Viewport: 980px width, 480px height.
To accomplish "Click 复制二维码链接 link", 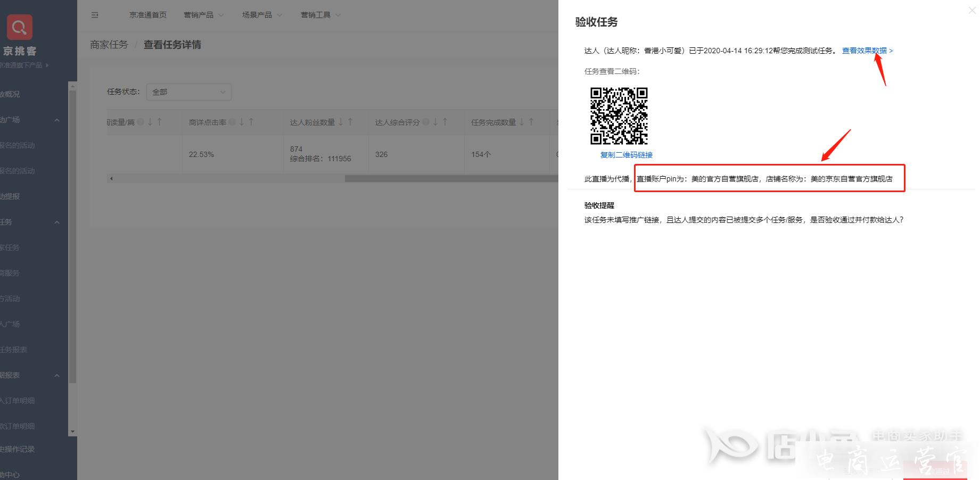I will tap(627, 155).
